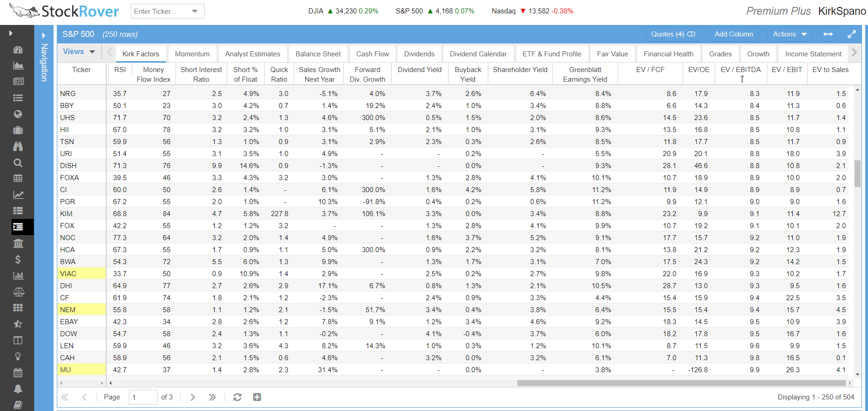Select the Dividend Calendar tab

tap(479, 54)
